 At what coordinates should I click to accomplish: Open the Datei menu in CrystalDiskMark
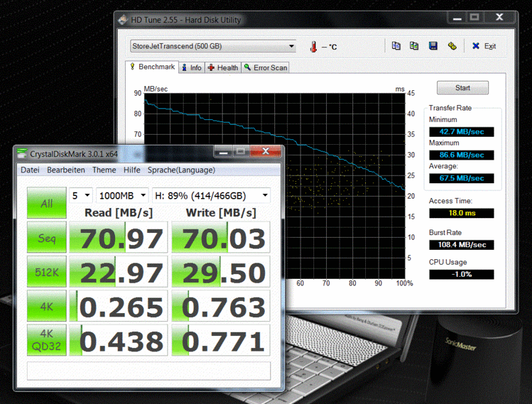tap(30, 170)
